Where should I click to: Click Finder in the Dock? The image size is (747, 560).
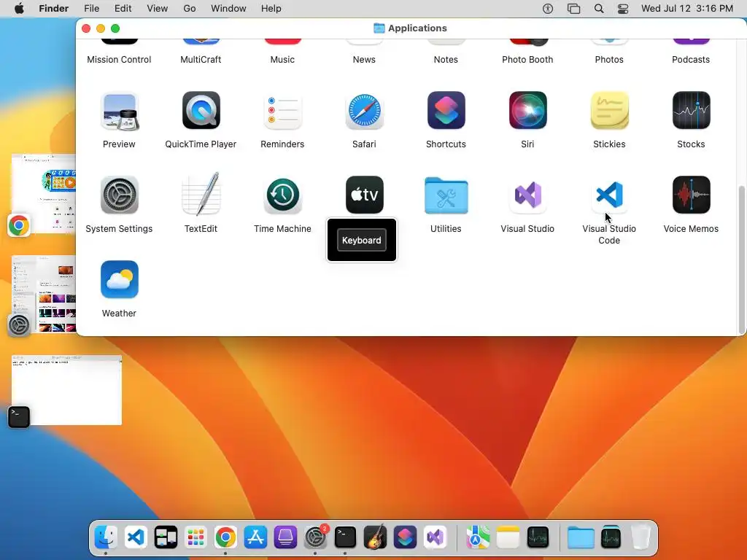click(106, 537)
